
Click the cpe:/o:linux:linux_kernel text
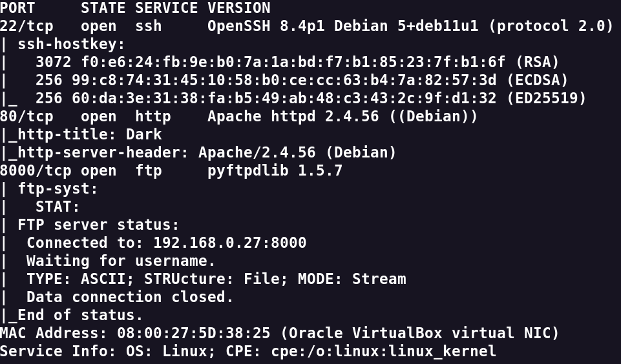383,352
